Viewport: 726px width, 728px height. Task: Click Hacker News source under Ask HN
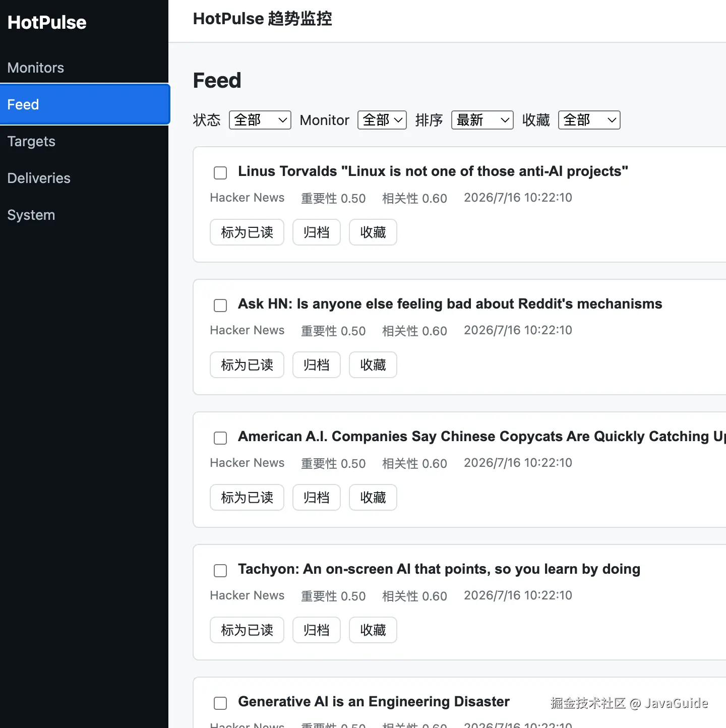247,330
